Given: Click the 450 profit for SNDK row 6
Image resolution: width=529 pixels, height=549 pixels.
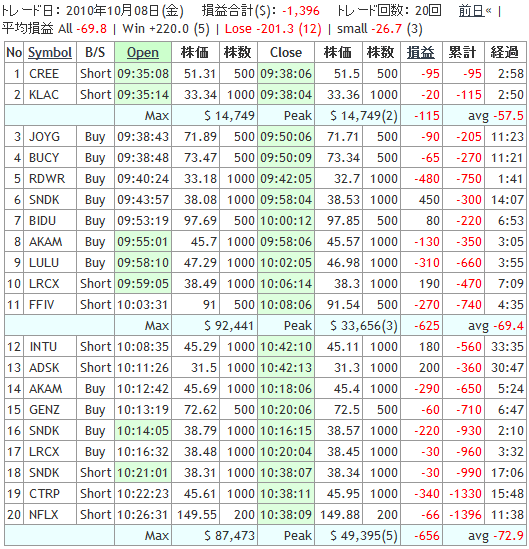Looking at the screenshot, I should click(x=429, y=200).
